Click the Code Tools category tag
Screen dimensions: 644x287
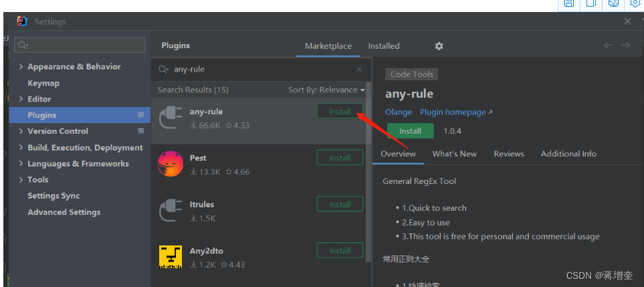[411, 74]
